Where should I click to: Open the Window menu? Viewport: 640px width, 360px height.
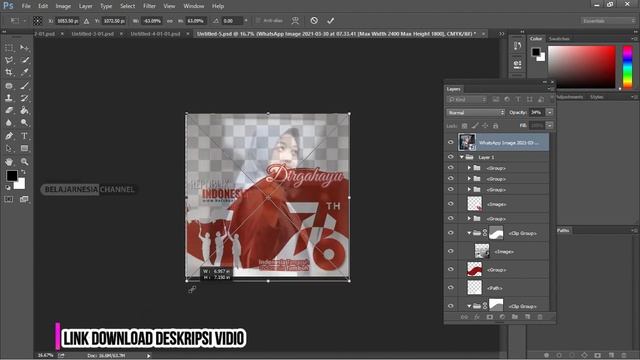(x=193, y=6)
